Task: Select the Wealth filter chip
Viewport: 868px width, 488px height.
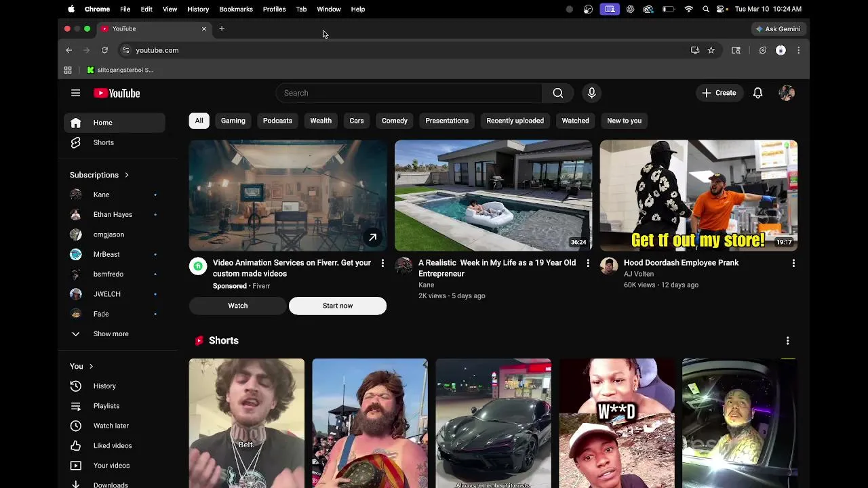Action: (321, 121)
